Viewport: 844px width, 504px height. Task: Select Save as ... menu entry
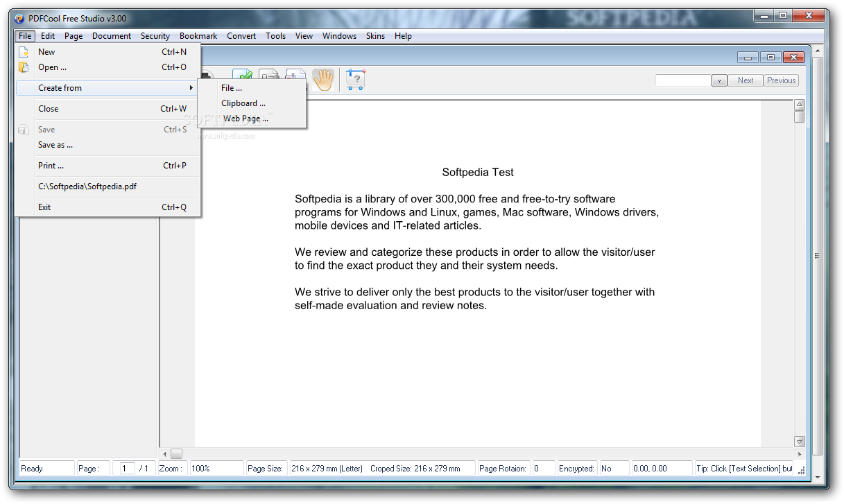[x=108, y=145]
